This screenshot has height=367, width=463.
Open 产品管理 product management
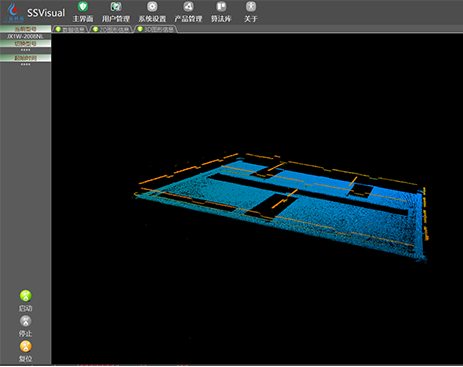(188, 12)
